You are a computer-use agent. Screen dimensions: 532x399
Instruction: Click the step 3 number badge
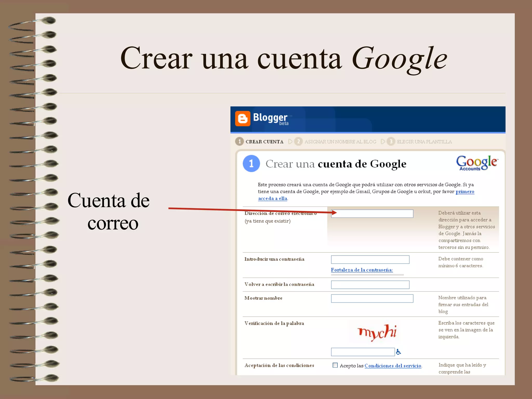click(391, 142)
